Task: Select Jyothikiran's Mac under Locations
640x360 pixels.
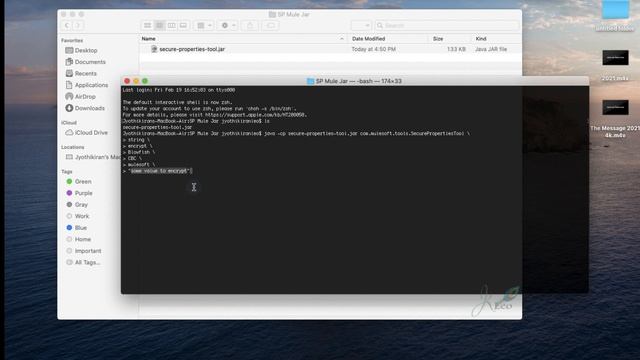Action: tap(93, 157)
